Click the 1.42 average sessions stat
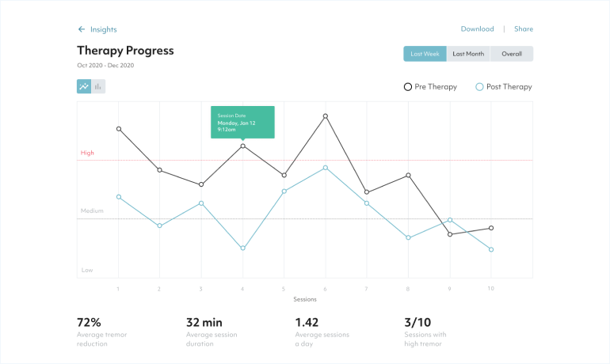Viewport: 610px width, 364px height. (322, 332)
